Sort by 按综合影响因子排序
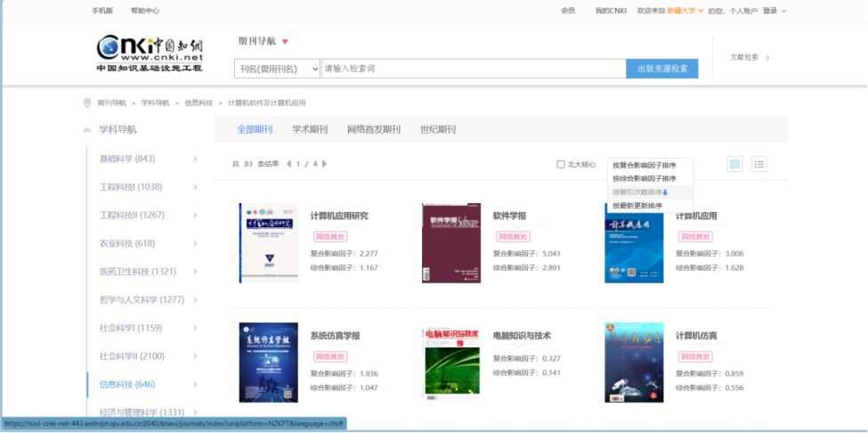The height and width of the screenshot is (433, 868). 645,179
